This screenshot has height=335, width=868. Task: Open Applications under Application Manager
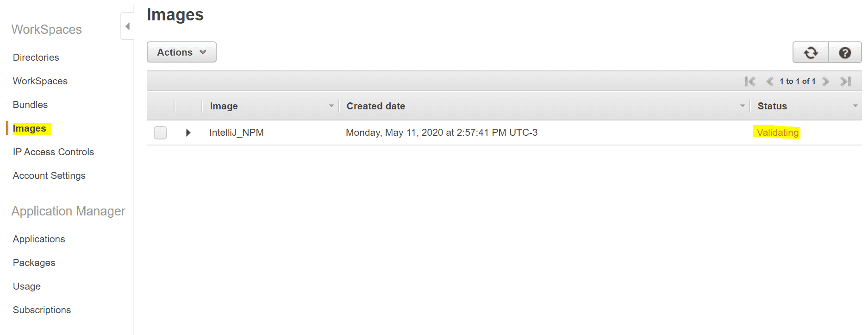pos(39,239)
